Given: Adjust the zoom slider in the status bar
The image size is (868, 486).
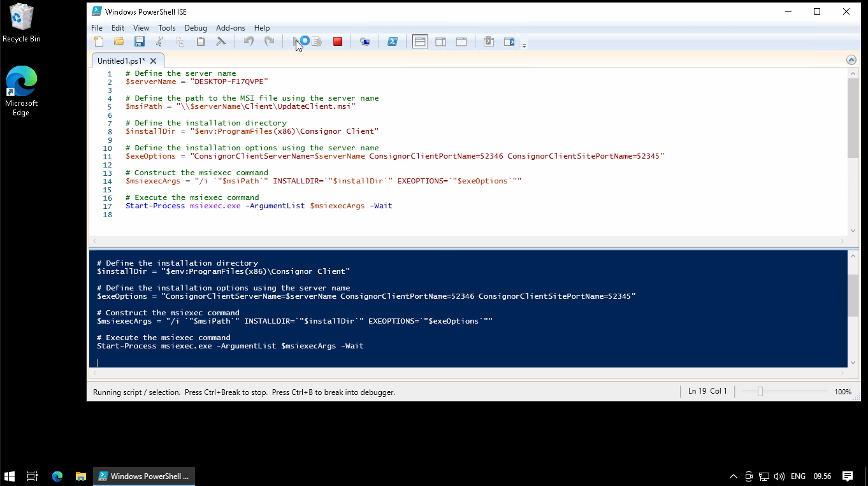Looking at the screenshot, I should (x=760, y=392).
